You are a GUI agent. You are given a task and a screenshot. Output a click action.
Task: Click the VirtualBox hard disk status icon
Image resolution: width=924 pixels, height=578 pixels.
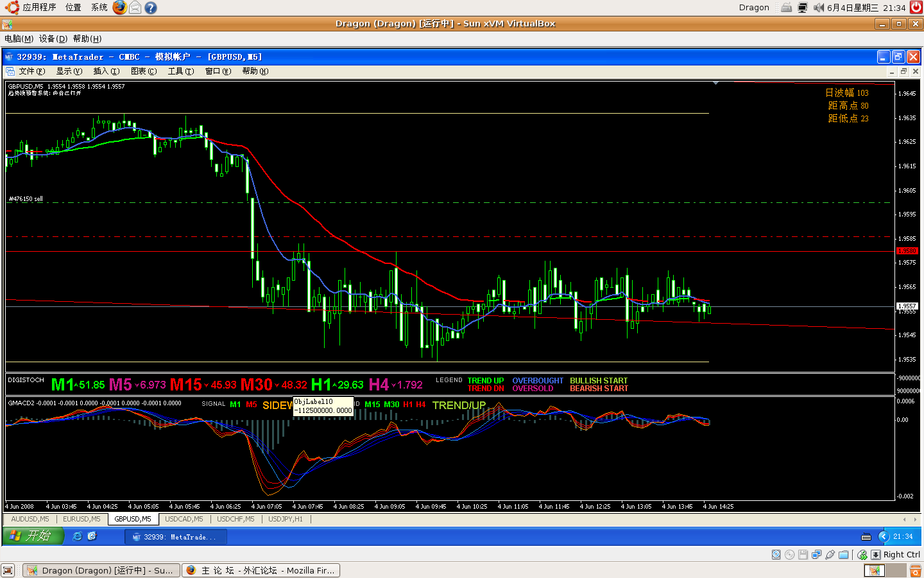tap(776, 555)
